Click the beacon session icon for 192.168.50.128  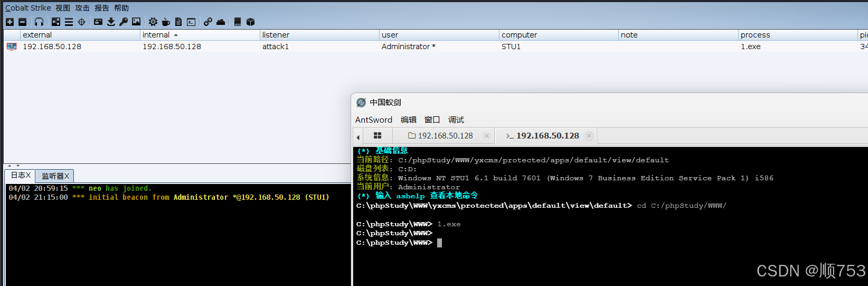pyautogui.click(x=12, y=47)
